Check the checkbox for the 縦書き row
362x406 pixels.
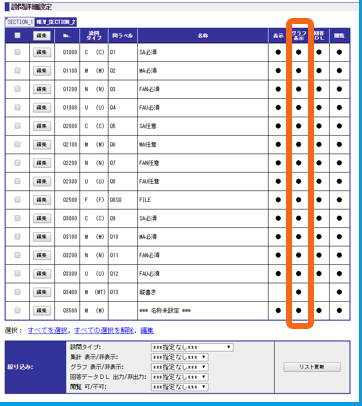point(17,292)
